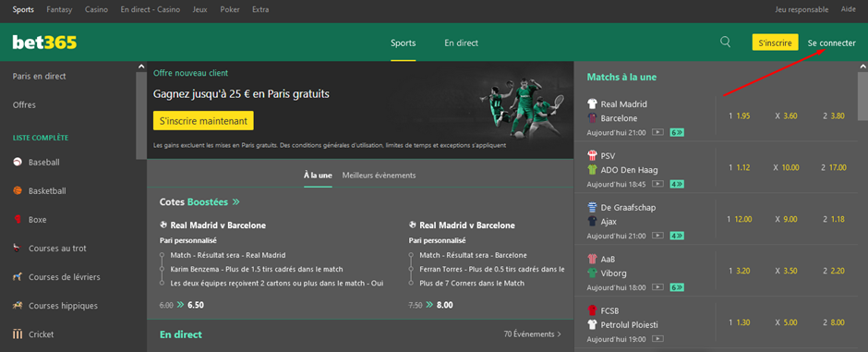Click PSV striped shirt icon
The image size is (868, 352).
coord(592,155)
